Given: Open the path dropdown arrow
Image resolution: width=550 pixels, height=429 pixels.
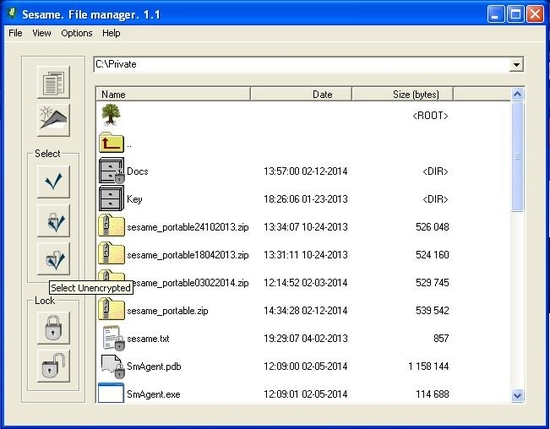Looking at the screenshot, I should pos(516,65).
